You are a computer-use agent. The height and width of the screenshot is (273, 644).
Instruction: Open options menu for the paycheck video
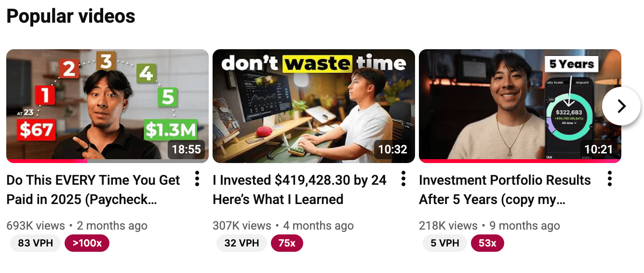pyautogui.click(x=197, y=179)
